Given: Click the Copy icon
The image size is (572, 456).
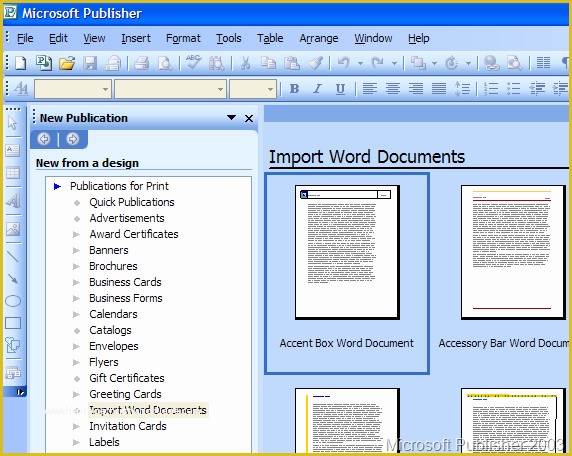Looking at the screenshot, I should tap(268, 63).
